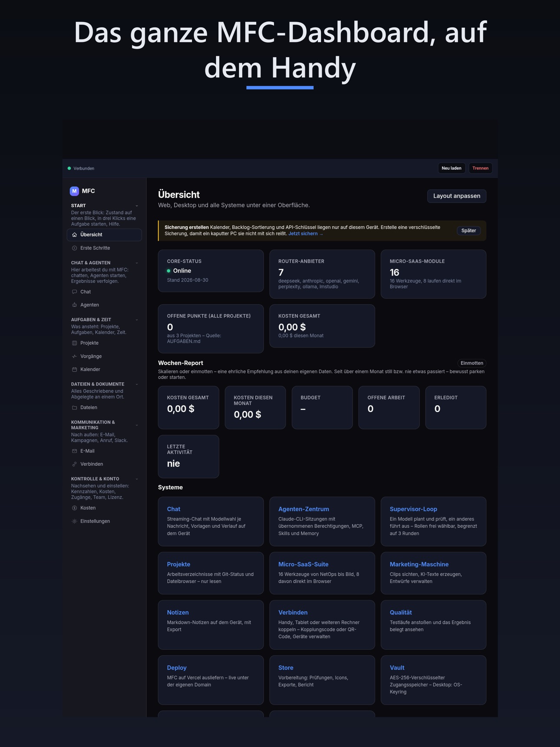
Task: Open the Notizen system card
Action: 211,625
